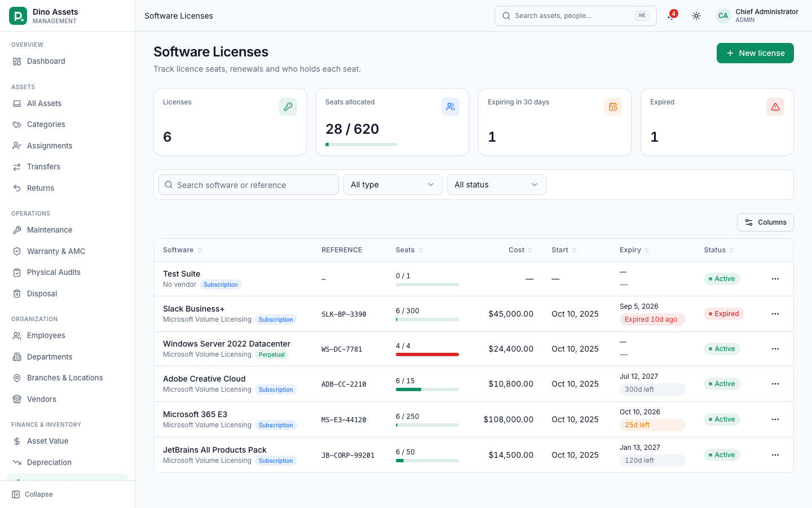Open the All status filter dropdown
The image size is (812, 508).
click(497, 185)
